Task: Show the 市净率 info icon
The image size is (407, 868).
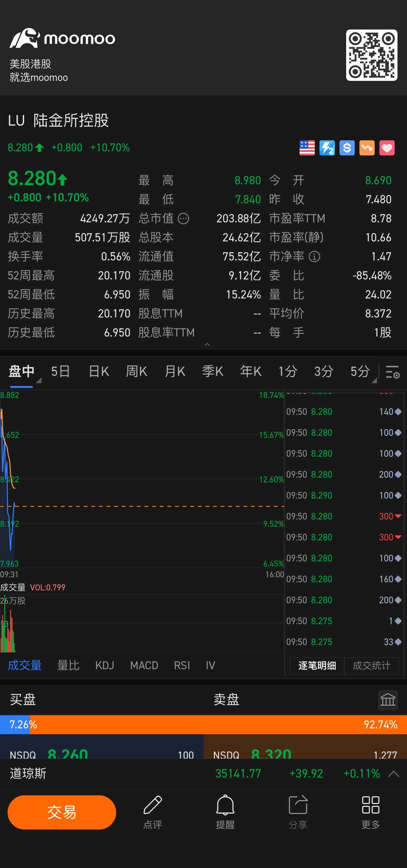Action: [314, 257]
